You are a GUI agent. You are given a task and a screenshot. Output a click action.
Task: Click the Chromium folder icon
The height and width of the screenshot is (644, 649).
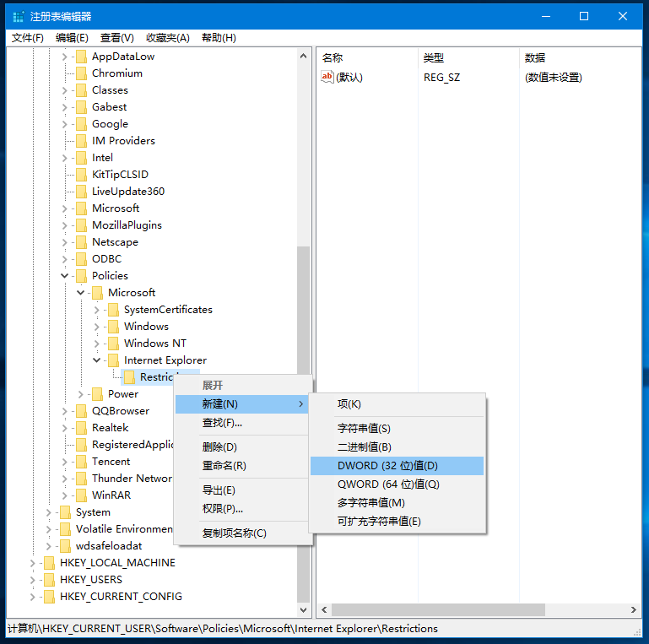tap(81, 73)
